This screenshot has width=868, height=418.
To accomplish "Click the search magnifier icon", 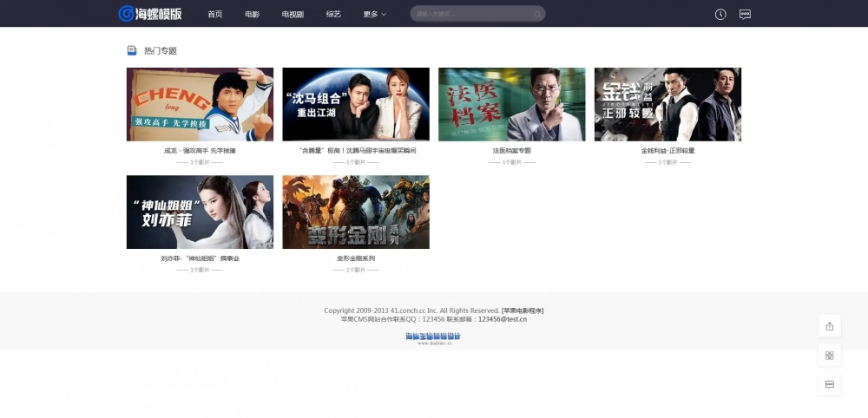I will pyautogui.click(x=537, y=14).
